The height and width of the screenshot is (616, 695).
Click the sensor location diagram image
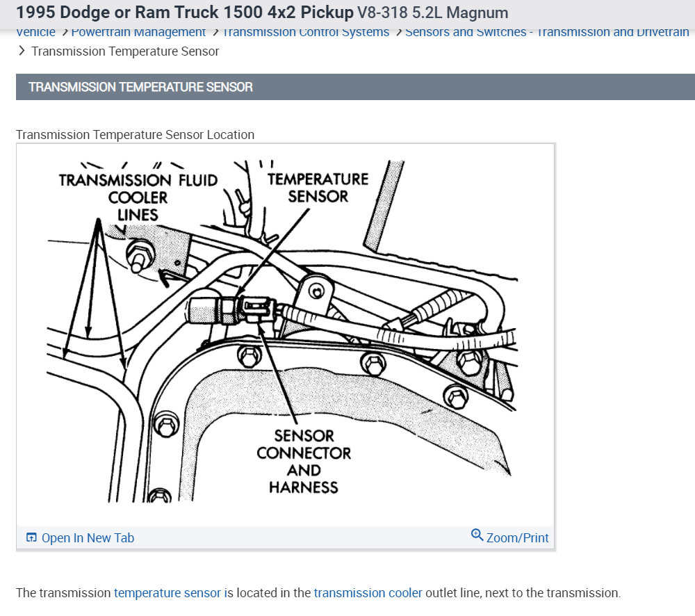click(285, 332)
